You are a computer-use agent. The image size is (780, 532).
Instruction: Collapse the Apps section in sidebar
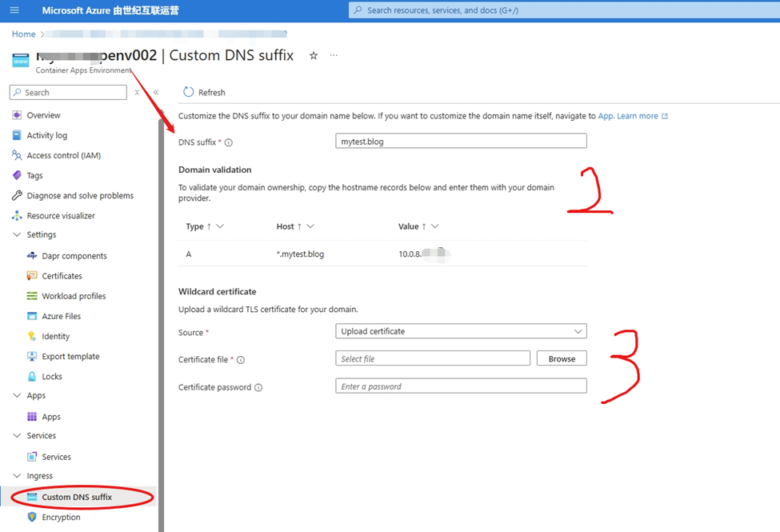coord(18,396)
